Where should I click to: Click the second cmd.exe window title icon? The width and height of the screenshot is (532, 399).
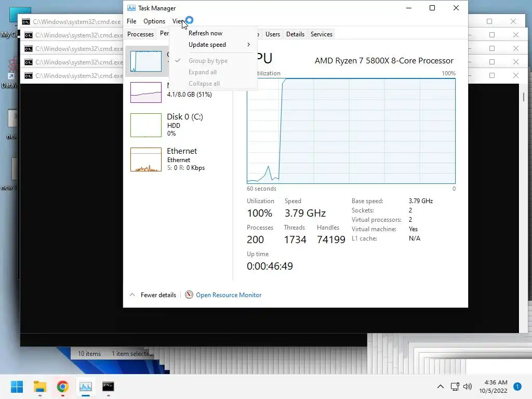coord(29,35)
